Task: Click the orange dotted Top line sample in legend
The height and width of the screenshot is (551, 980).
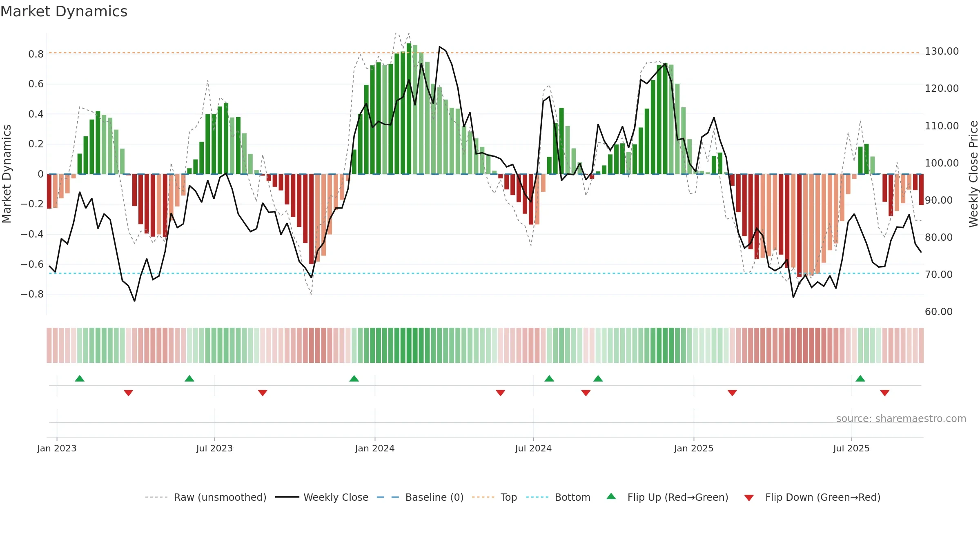Action: pos(483,497)
